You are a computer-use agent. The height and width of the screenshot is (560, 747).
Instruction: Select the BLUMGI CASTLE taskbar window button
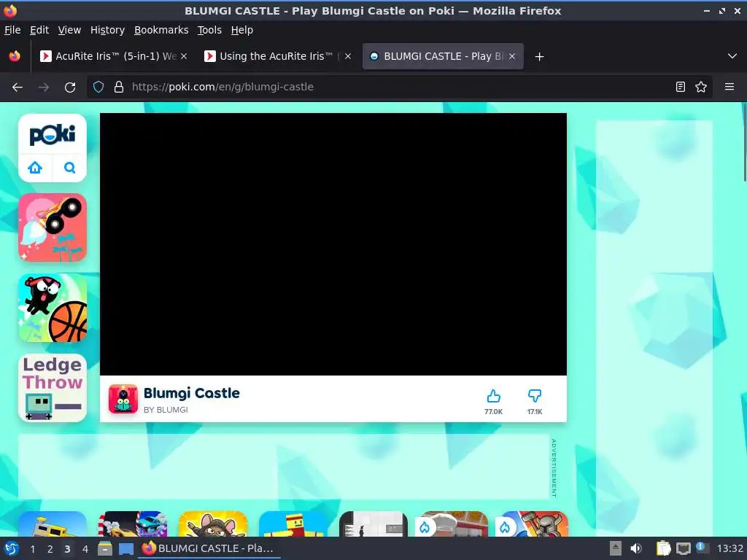[209, 548]
